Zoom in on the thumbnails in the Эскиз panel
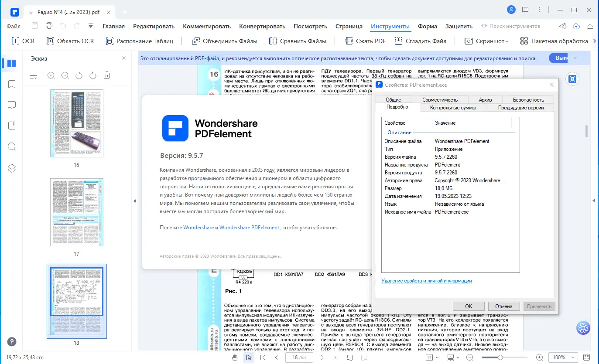Viewport: 599px width, 364px height. tap(51, 75)
